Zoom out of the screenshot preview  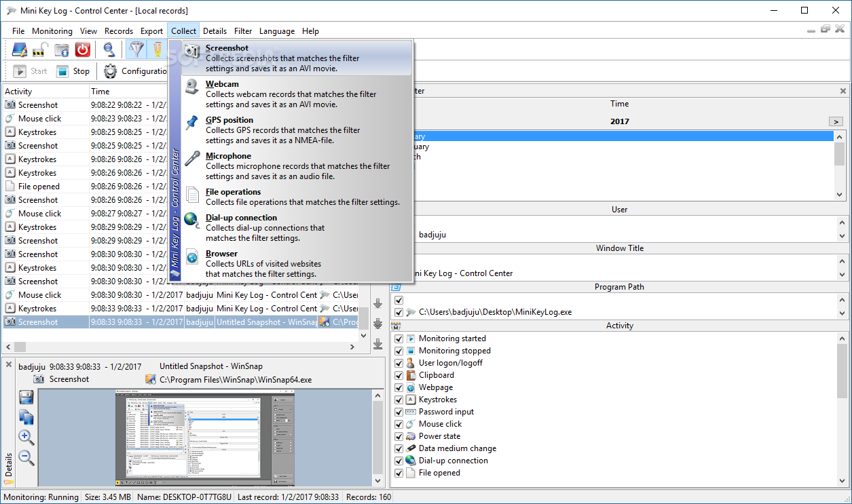pyautogui.click(x=26, y=458)
